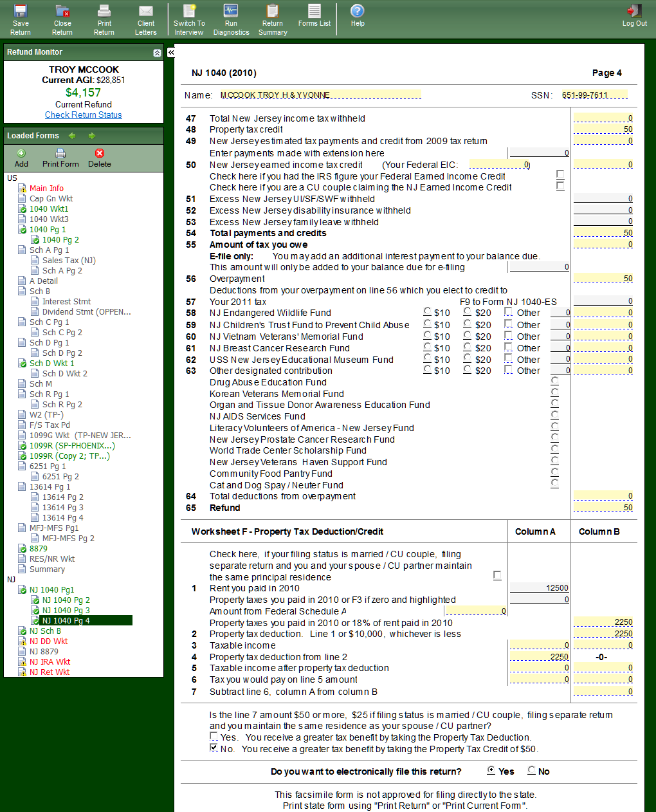Image resolution: width=656 pixels, height=812 pixels.
Task: Select NJ Sch B in the forms tree
Action: (x=45, y=631)
